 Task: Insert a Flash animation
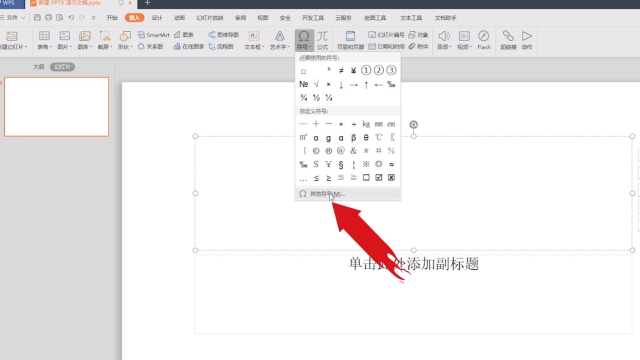pyautogui.click(x=484, y=40)
